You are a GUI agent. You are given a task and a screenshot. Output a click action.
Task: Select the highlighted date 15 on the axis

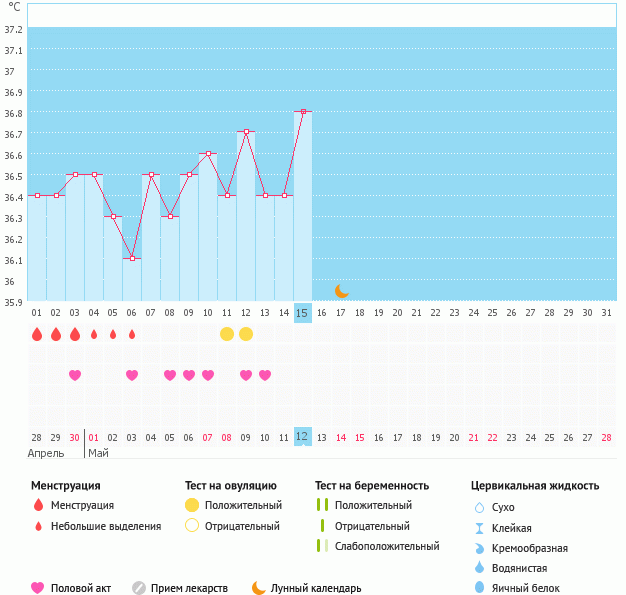pyautogui.click(x=302, y=313)
